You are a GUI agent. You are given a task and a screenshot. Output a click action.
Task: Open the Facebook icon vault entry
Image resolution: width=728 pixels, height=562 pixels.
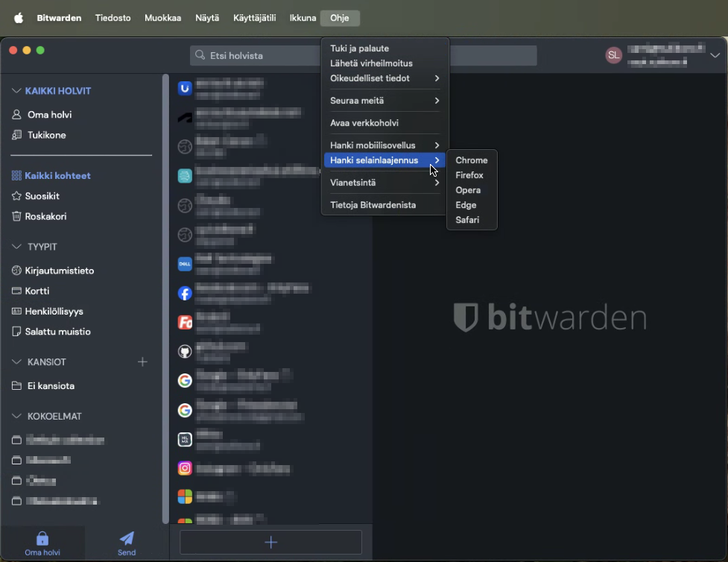[270, 293]
